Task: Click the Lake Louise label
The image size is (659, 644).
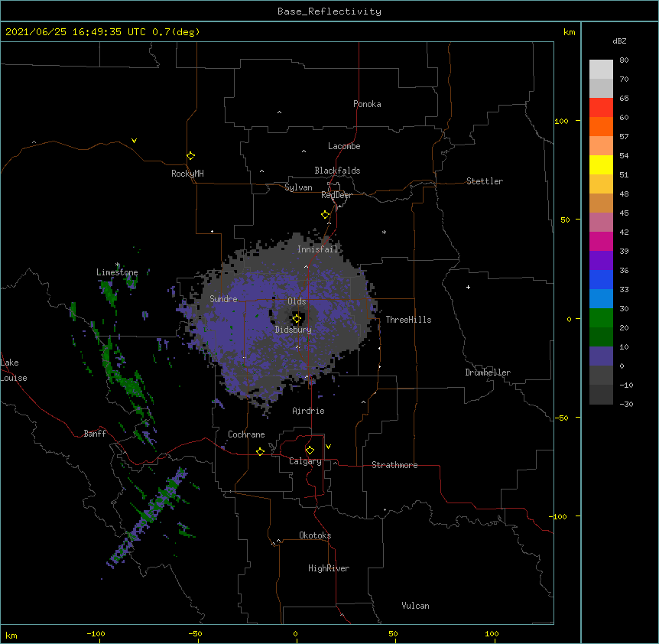Action: pyautogui.click(x=14, y=370)
